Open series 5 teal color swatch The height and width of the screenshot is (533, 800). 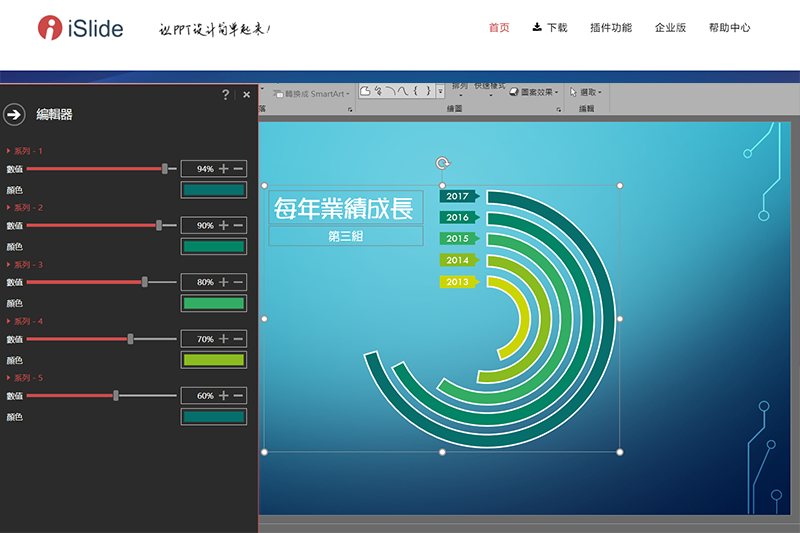point(214,417)
